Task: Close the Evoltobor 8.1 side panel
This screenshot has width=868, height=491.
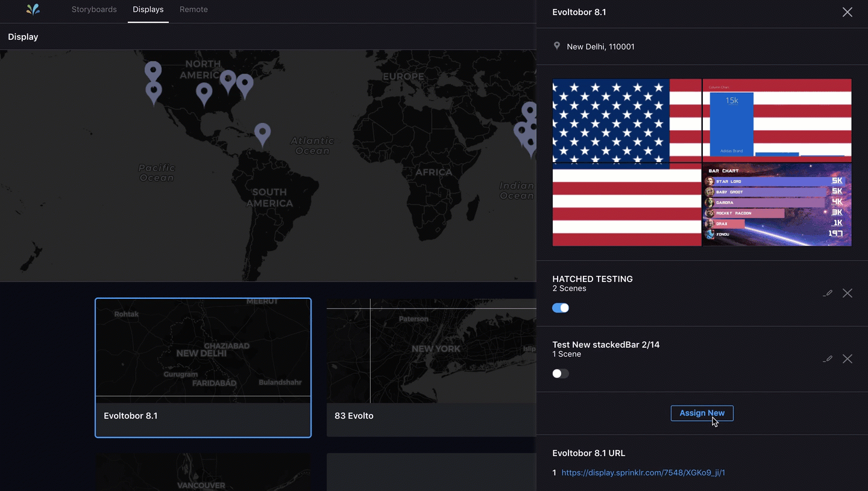Action: (847, 12)
